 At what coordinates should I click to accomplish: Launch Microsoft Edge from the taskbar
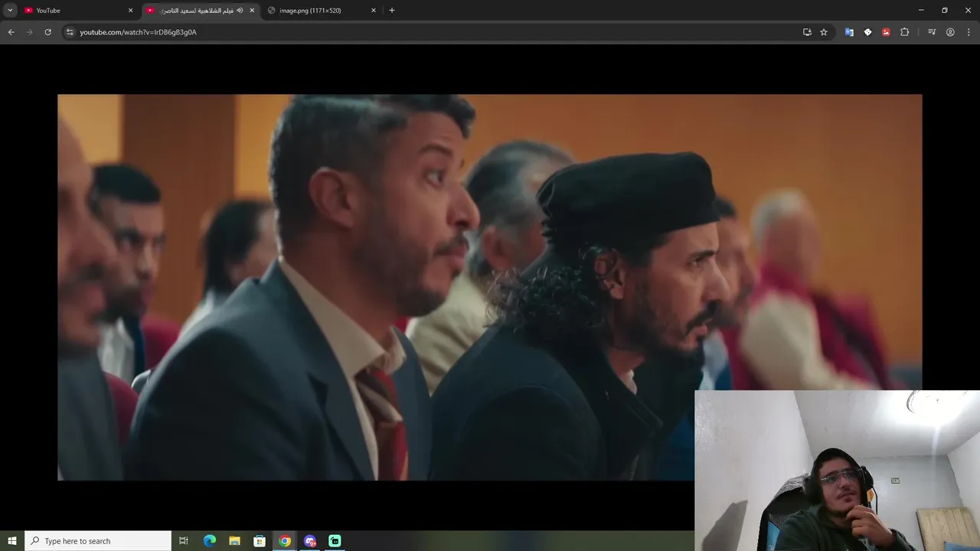(x=210, y=541)
